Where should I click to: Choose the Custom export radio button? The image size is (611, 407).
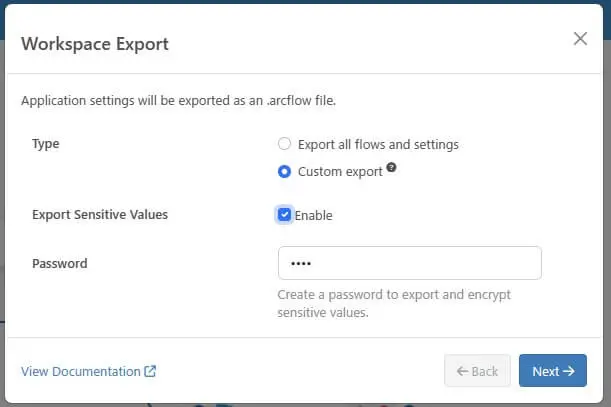click(x=285, y=171)
